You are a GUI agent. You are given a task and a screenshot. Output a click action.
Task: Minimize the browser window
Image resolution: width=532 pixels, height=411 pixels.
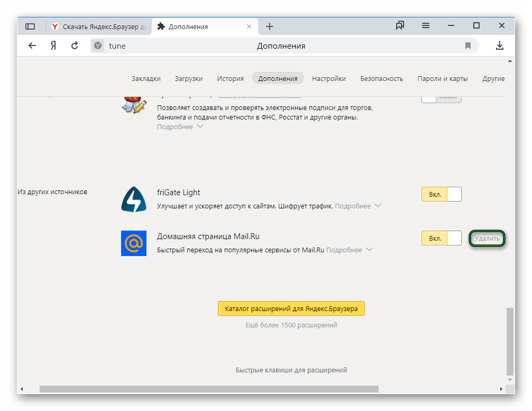coord(451,25)
